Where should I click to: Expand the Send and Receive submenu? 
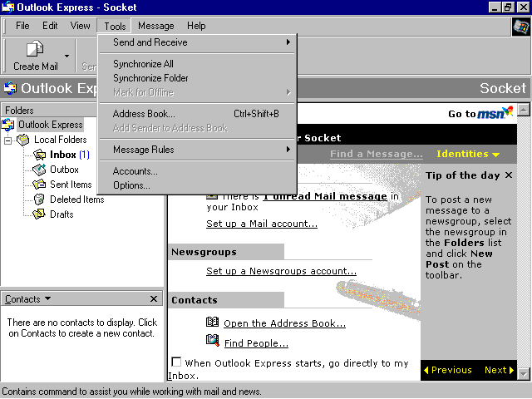pos(198,42)
